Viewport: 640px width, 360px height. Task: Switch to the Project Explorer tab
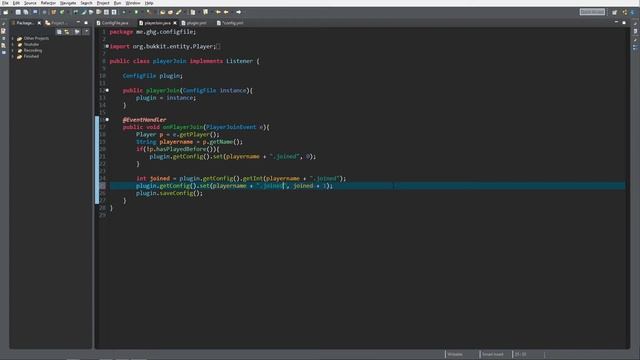coord(56,23)
